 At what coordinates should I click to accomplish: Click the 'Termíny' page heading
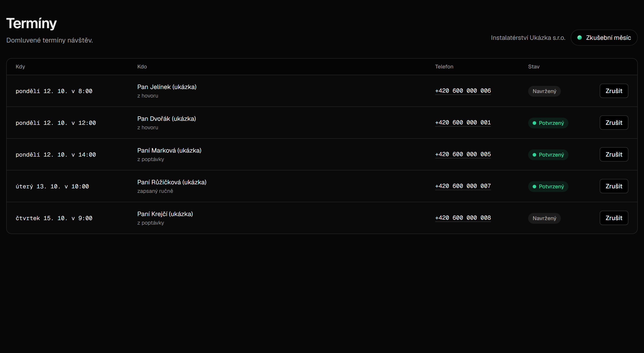pos(32,23)
